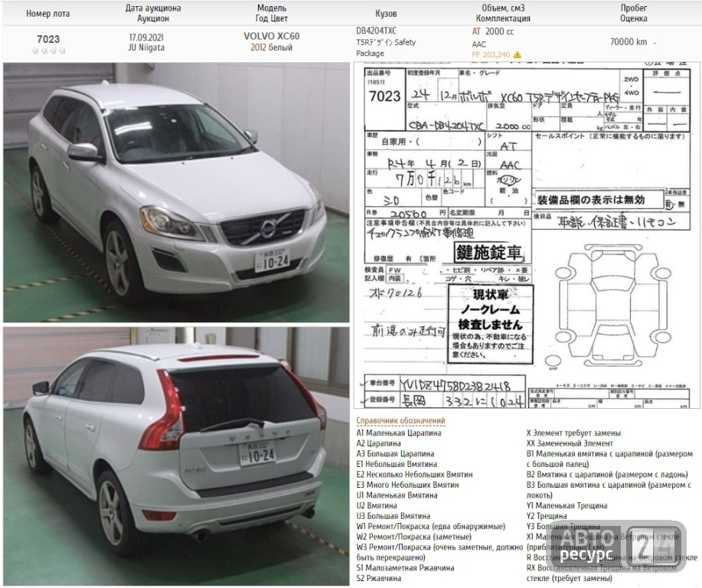Click the 'U3 Большая Вмятина' legend entry
702x588 pixels.
tap(393, 516)
